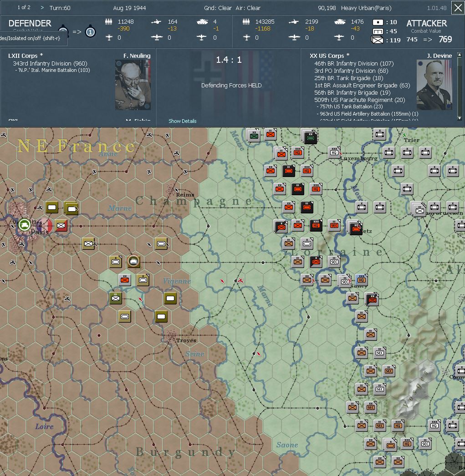Select the green armored unit counter on Paris

(24, 225)
